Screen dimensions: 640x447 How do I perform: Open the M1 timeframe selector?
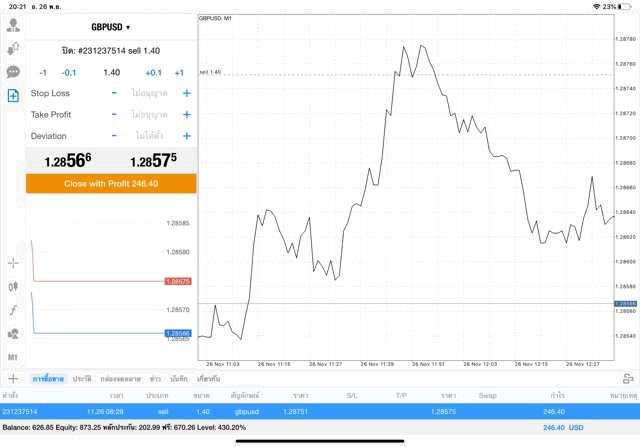point(13,357)
